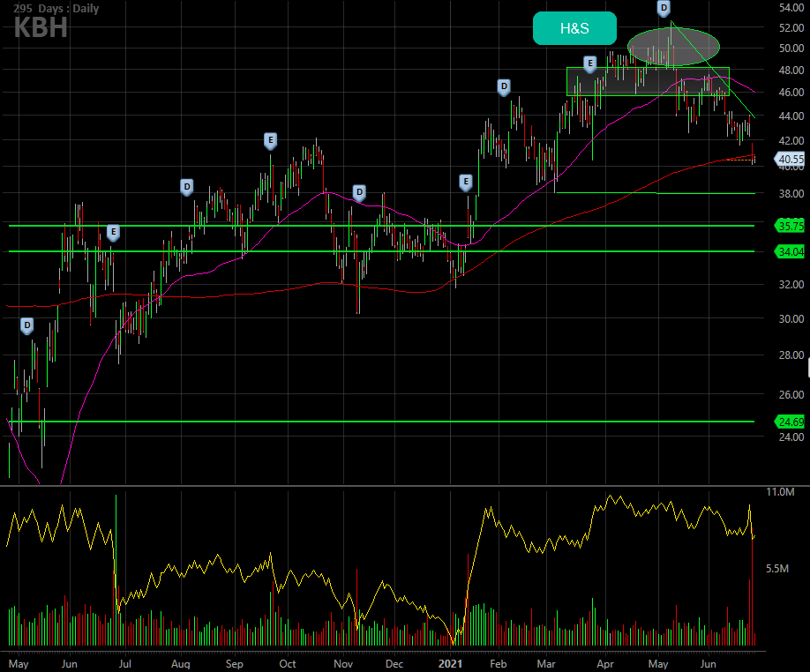Screen dimensions: 810x672
Task: Click the current price 40.55 tag
Action: (791, 160)
